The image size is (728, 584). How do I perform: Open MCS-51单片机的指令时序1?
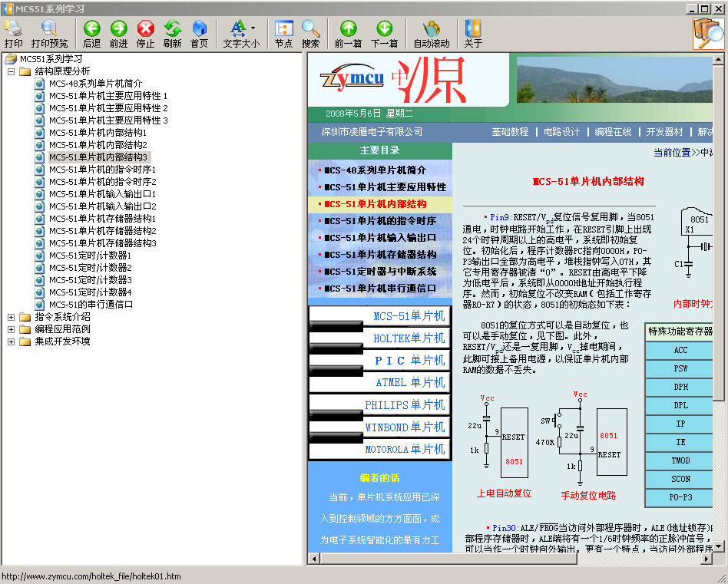coord(103,170)
